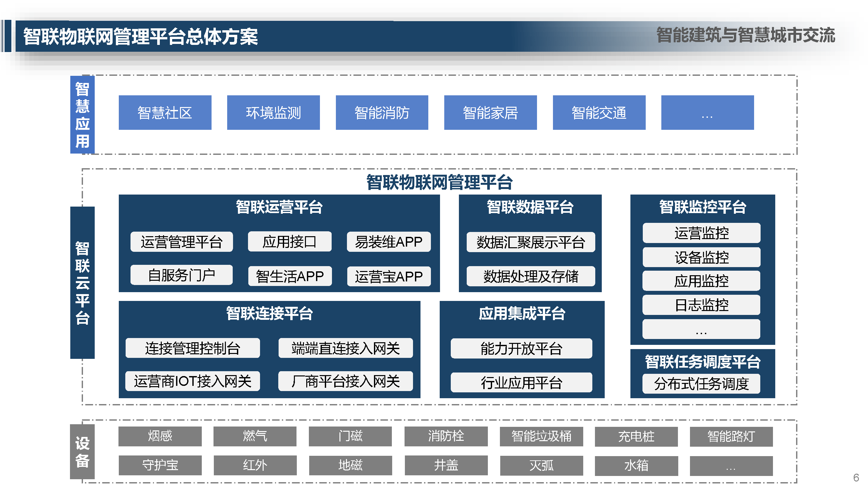Click the 智能建筑与智慧城市交流 header text
This screenshot has height=488, width=868.
pos(745,35)
